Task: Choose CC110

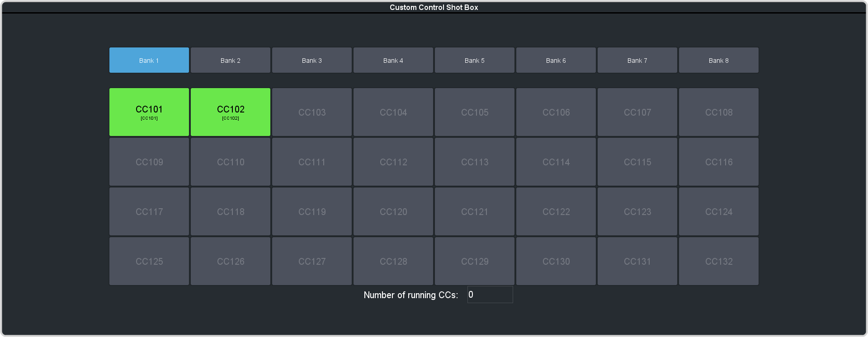Action: click(x=231, y=162)
